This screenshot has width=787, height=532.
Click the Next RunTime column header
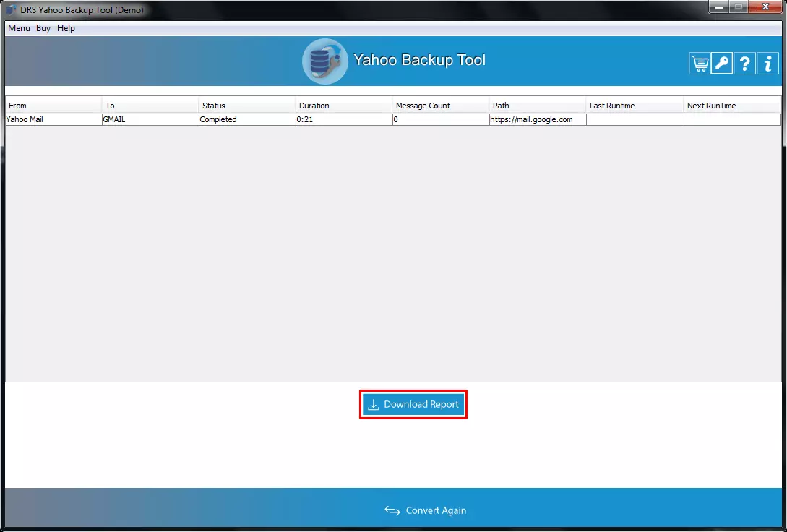[x=732, y=106]
